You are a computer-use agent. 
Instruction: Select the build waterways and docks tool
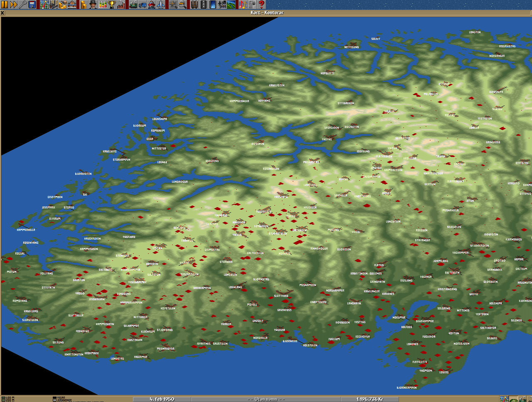213,5
